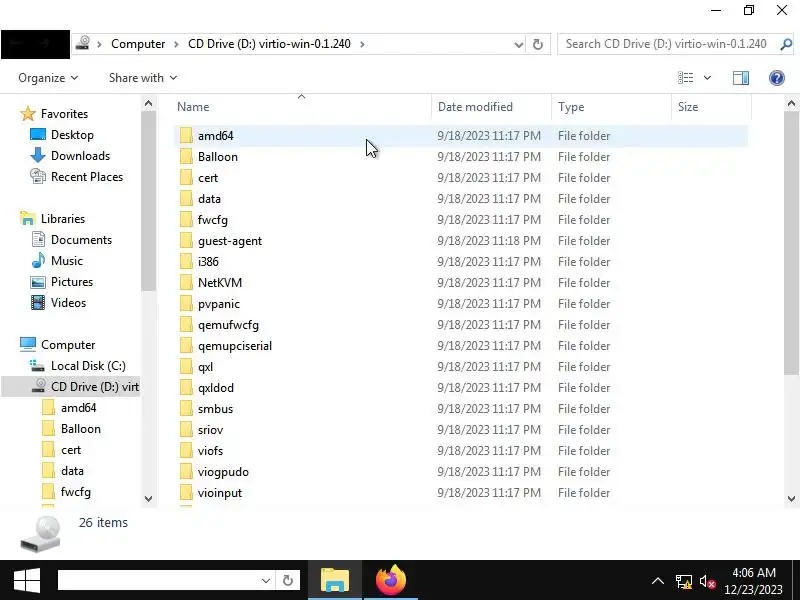This screenshot has width=800, height=600.
Task: Toggle the preview pane icon
Action: [741, 78]
